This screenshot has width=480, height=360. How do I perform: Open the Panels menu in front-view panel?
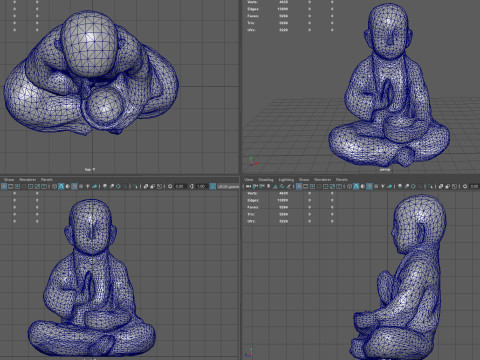pos(47,179)
